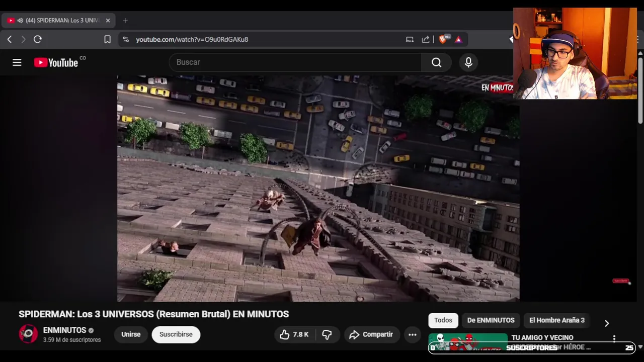Reload the current YouTube page

(38, 39)
